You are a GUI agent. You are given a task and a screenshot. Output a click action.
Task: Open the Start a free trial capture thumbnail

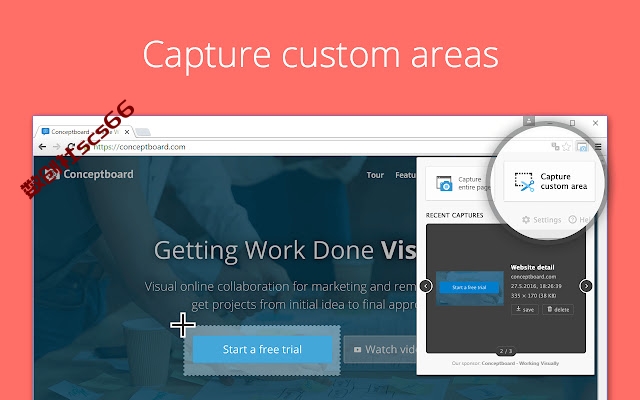point(469,288)
